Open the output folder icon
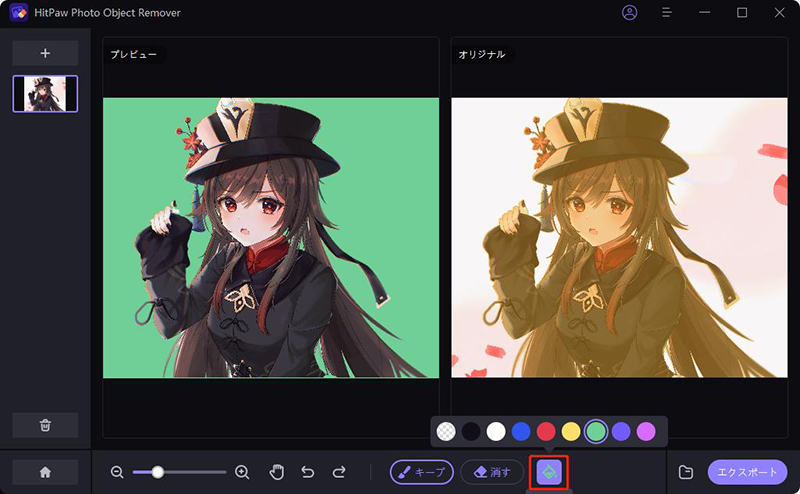Screen dimensions: 800x494 click(685, 472)
